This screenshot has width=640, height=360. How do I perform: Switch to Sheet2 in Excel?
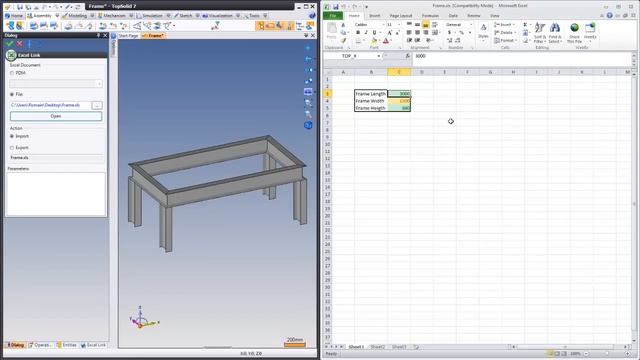[378, 347]
